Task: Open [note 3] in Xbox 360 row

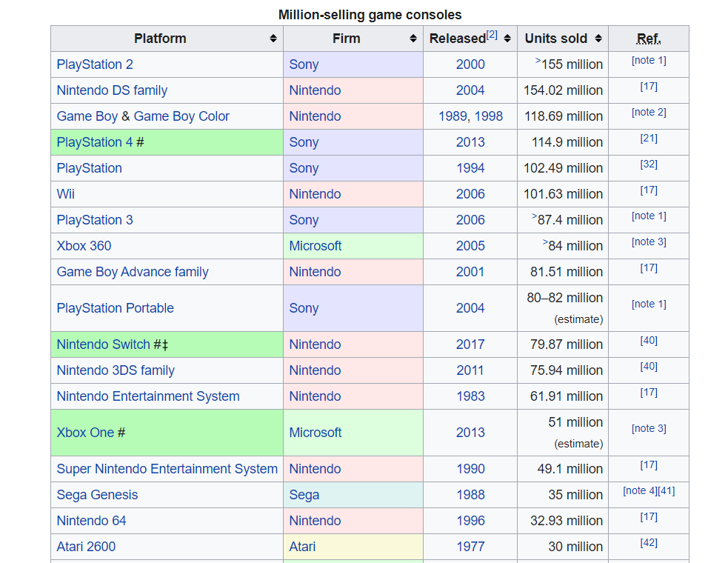Action: (x=649, y=242)
